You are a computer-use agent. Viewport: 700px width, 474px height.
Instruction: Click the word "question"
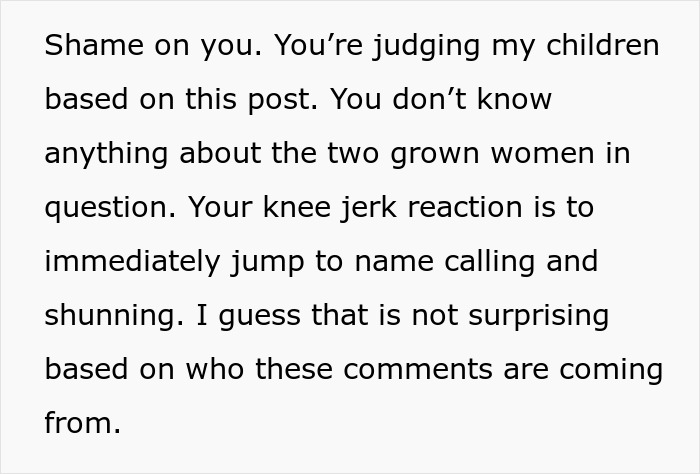[x=106, y=209]
